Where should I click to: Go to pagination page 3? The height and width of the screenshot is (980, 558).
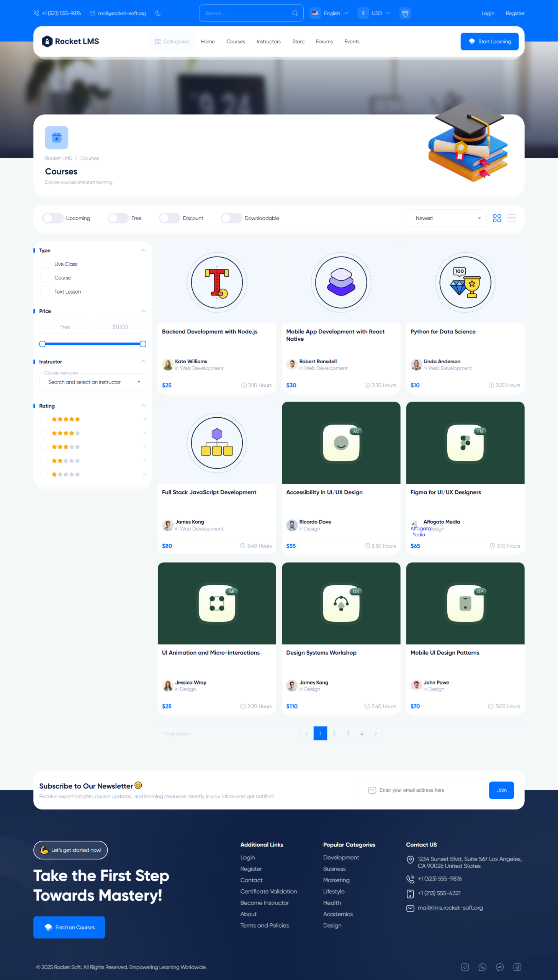coord(348,733)
